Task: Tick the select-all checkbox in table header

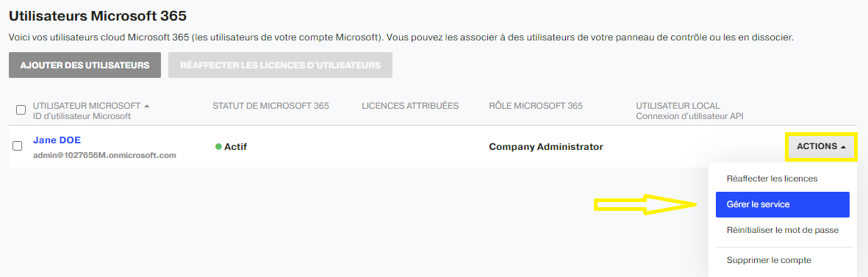Action: [21, 110]
